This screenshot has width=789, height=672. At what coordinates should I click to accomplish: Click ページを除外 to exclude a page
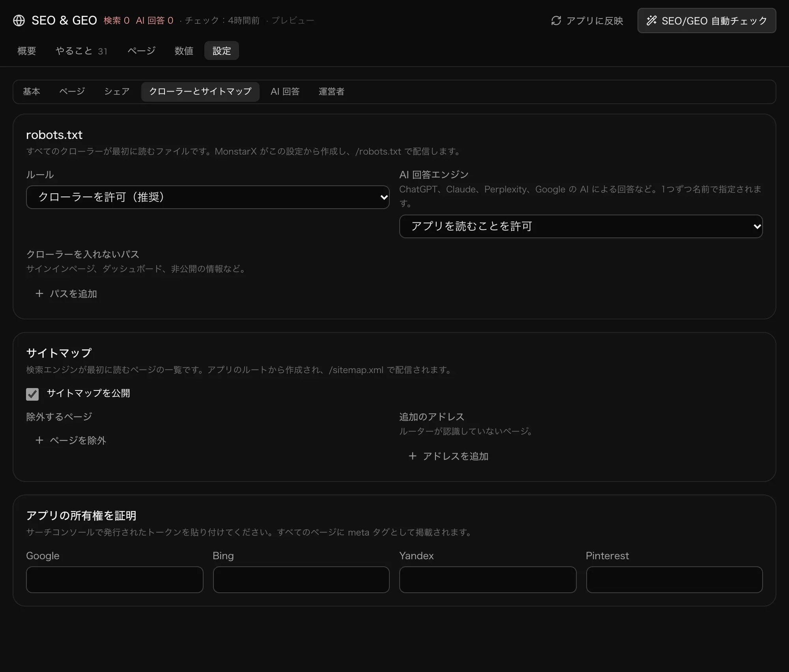click(71, 441)
